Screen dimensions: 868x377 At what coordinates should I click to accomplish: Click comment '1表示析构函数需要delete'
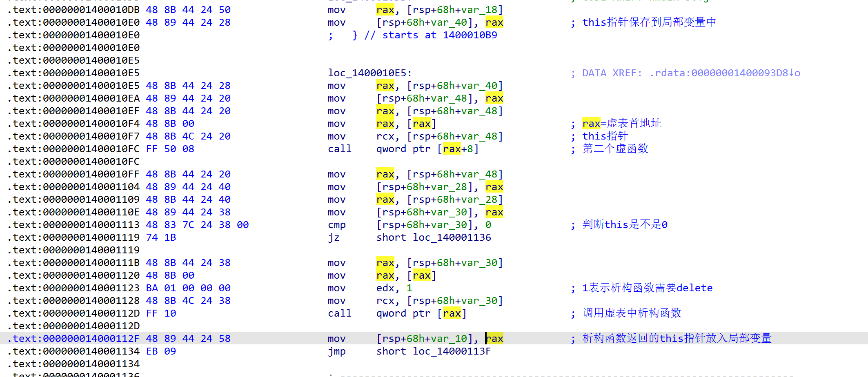(x=647, y=288)
